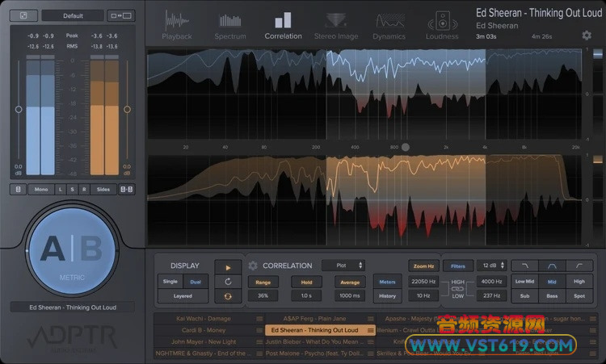This screenshot has width=606, height=364.
Task: Click the menu icon on Ed Sheeran playlist entry
Action: 371,330
